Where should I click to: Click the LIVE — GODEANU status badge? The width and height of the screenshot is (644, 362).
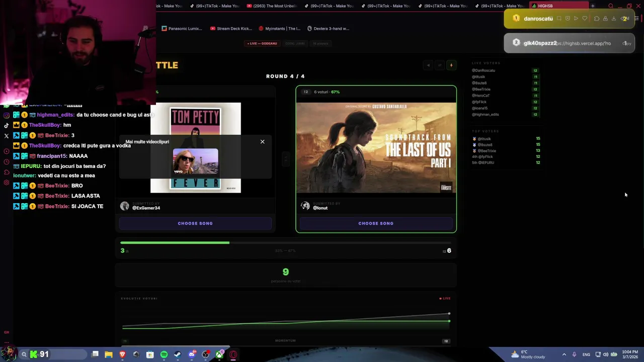[x=262, y=43]
